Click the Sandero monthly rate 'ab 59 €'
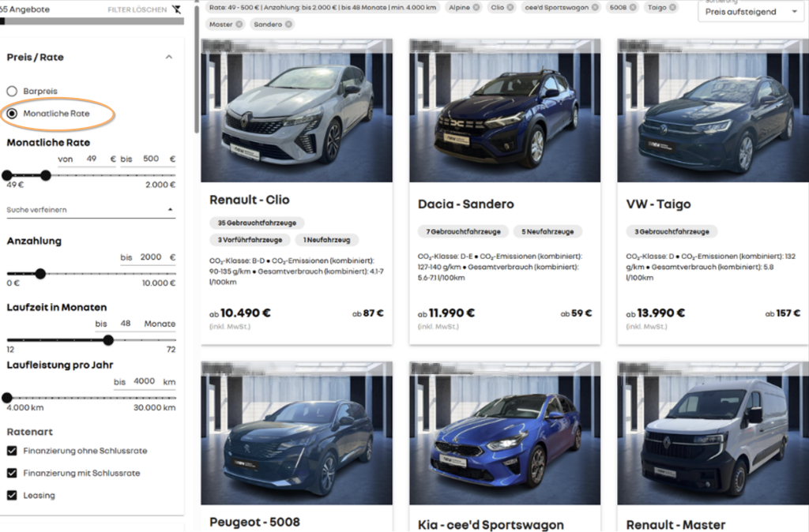 click(x=576, y=313)
